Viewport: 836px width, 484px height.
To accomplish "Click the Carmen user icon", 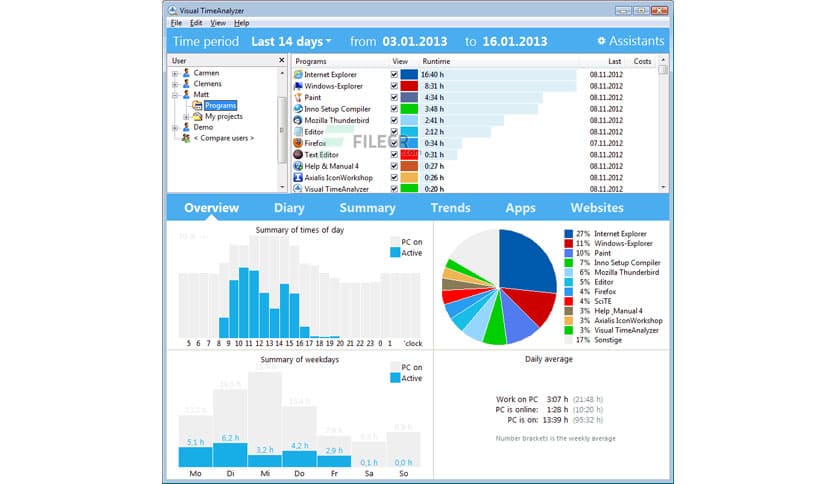I will [186, 72].
